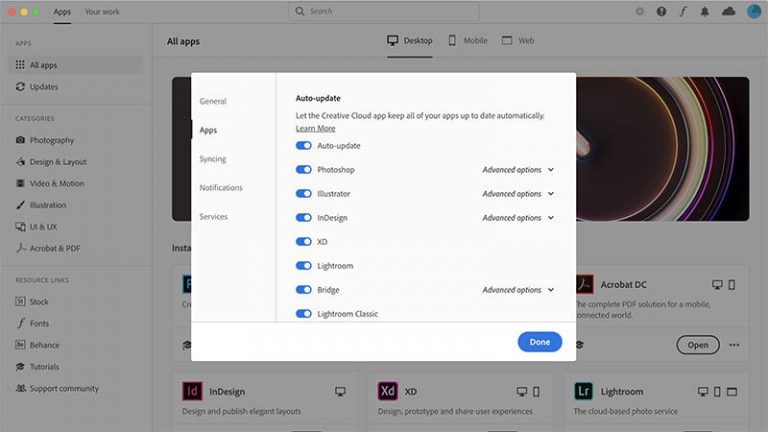The image size is (768, 432).
Task: Switch to the Desktop apps view
Action: click(409, 40)
